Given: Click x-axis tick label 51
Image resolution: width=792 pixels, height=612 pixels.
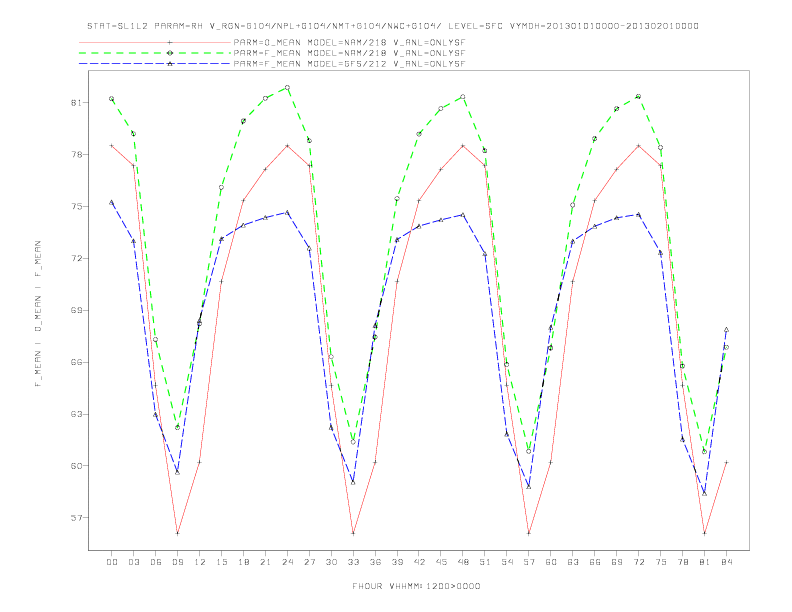Looking at the screenshot, I should coord(485,562).
